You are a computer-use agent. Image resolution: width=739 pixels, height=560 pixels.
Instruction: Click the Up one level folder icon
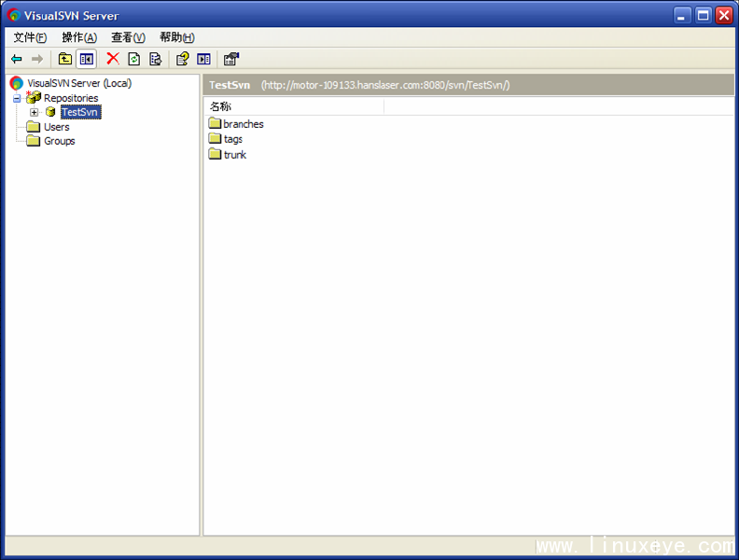65,59
